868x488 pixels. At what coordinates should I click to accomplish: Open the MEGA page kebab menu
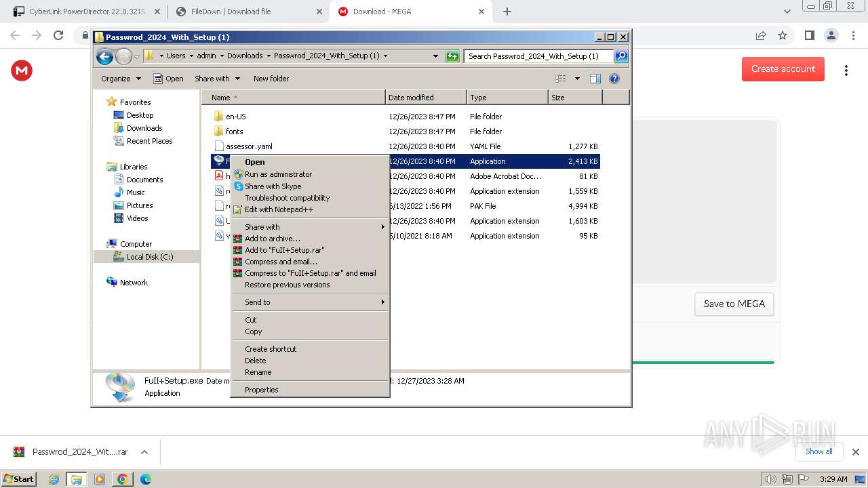click(846, 70)
